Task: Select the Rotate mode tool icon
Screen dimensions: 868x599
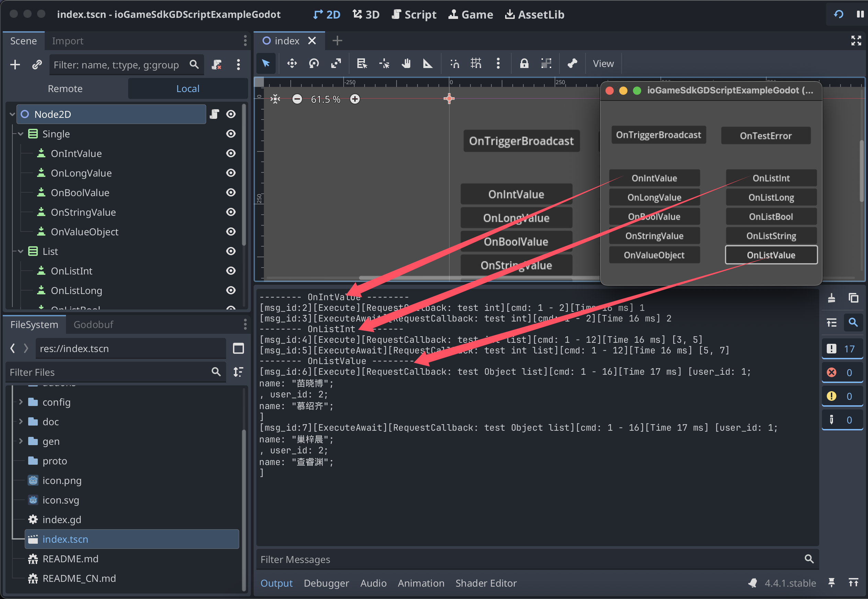Action: point(314,64)
